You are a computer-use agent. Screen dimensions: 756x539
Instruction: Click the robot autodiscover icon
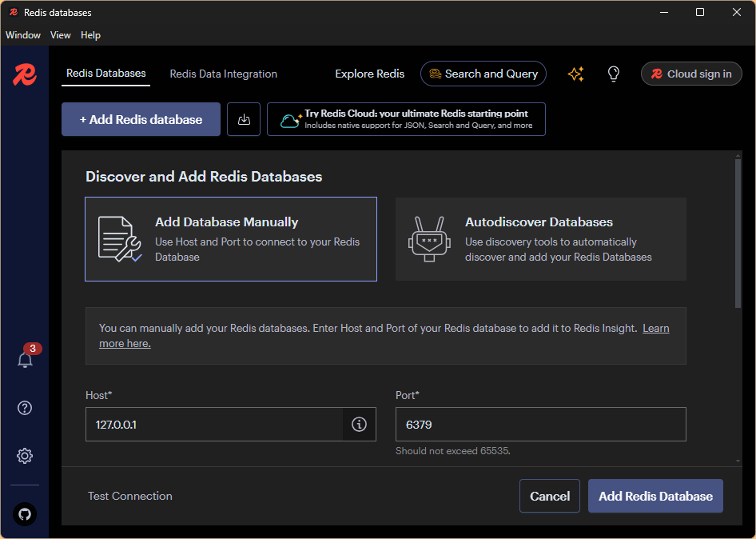tap(429, 239)
